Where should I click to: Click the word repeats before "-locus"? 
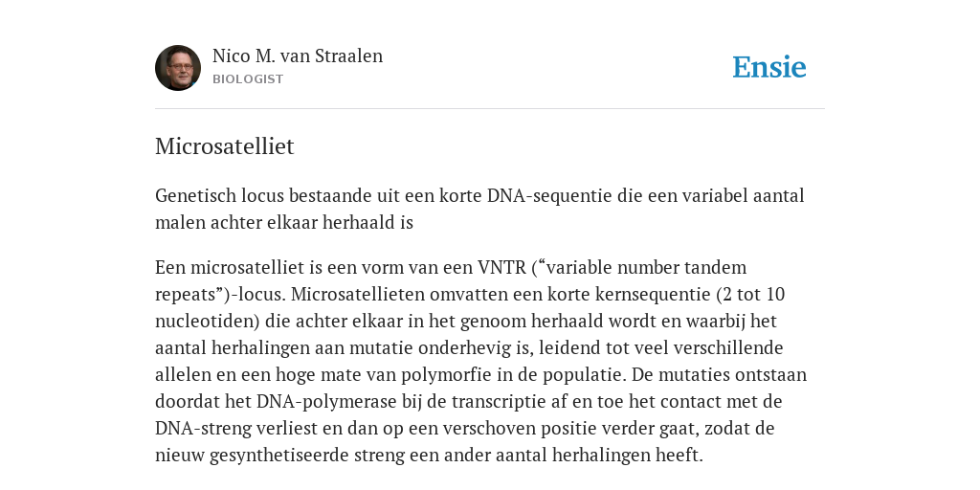tap(185, 295)
